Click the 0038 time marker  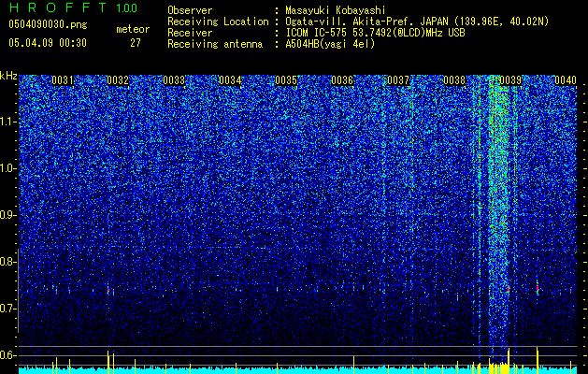(x=454, y=80)
